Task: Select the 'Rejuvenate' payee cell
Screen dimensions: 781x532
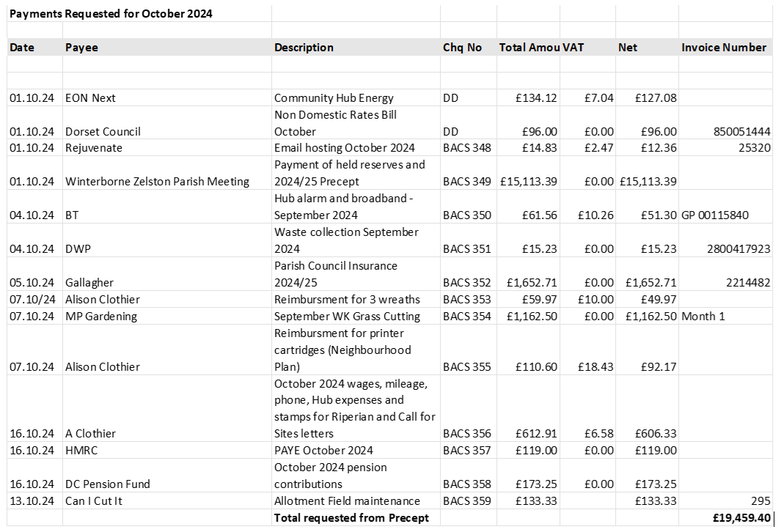Action: 94,148
